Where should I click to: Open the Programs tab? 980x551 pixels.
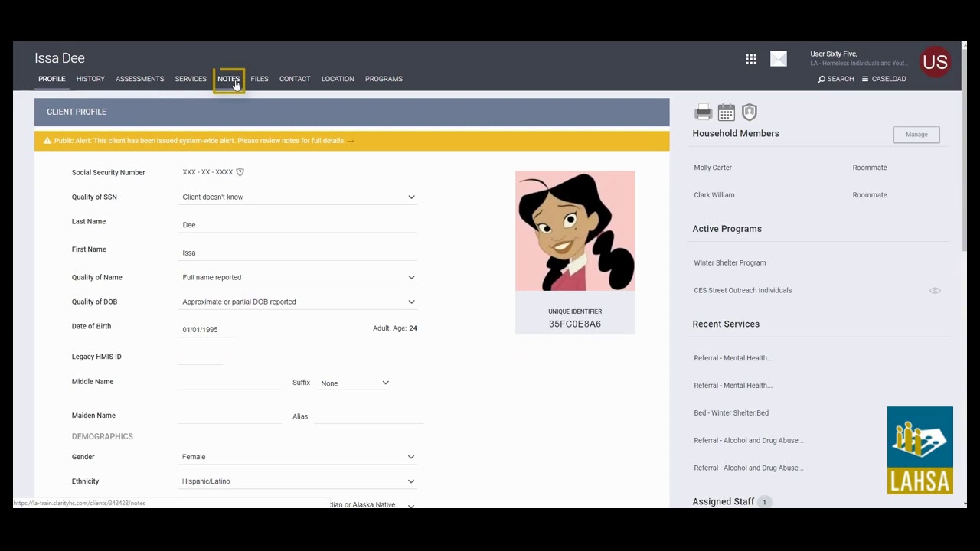[384, 79]
